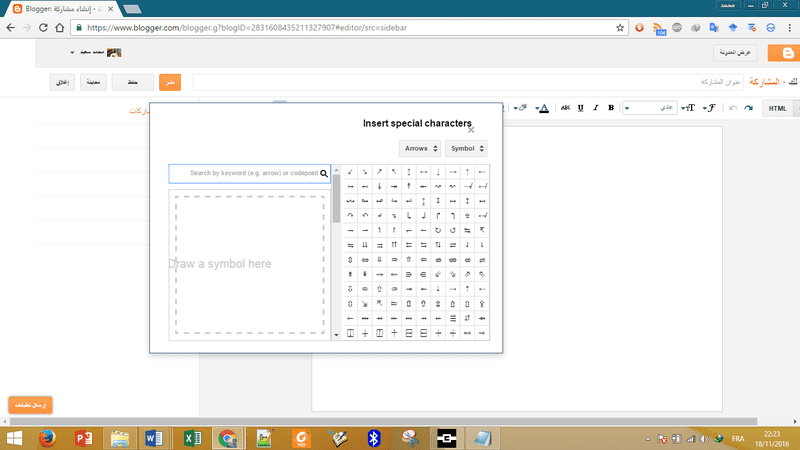Bookmark page with the star icon
The width and height of the screenshot is (800, 450).
(621, 27)
